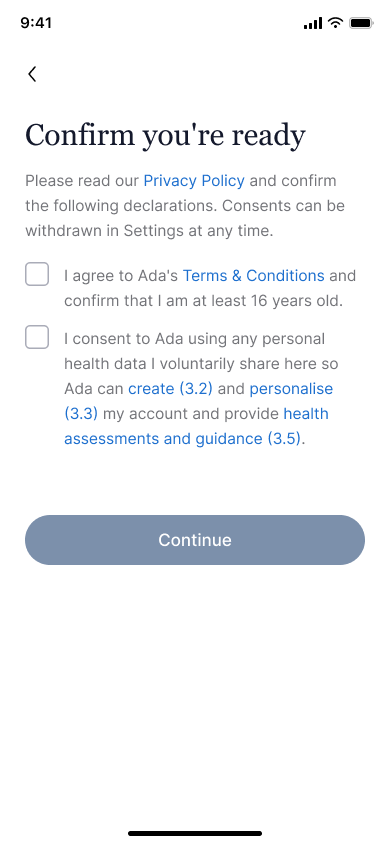
Task: Follow the create (3.2) link
Action: click(x=171, y=389)
